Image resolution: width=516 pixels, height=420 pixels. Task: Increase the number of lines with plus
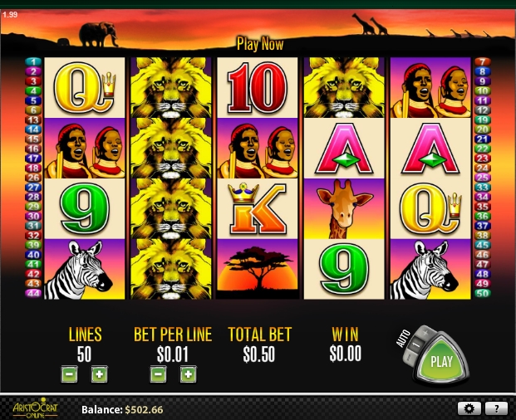[100, 374]
